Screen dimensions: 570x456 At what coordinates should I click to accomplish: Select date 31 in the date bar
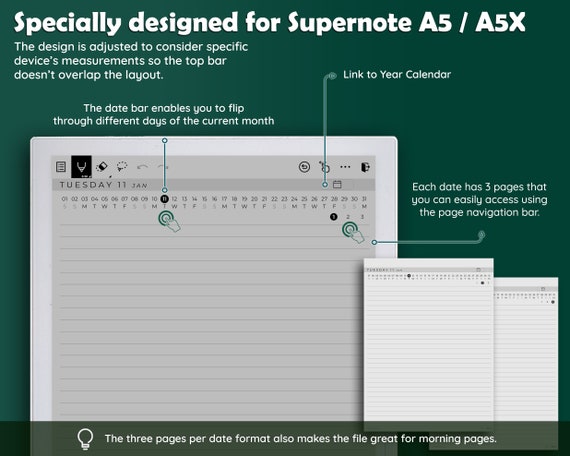pyautogui.click(x=364, y=199)
